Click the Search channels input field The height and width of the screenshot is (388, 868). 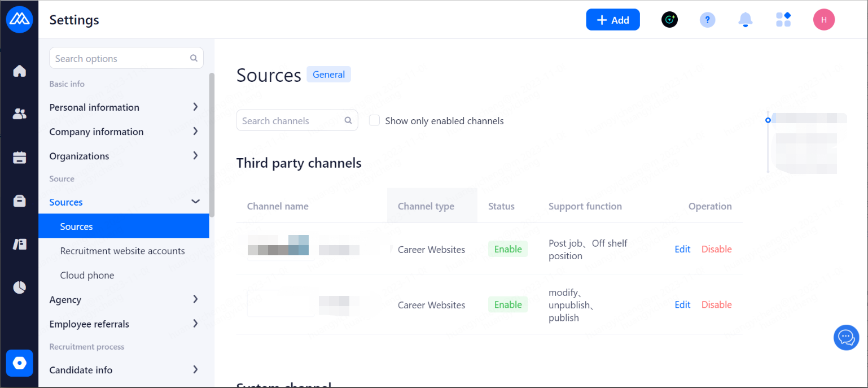[x=292, y=120]
